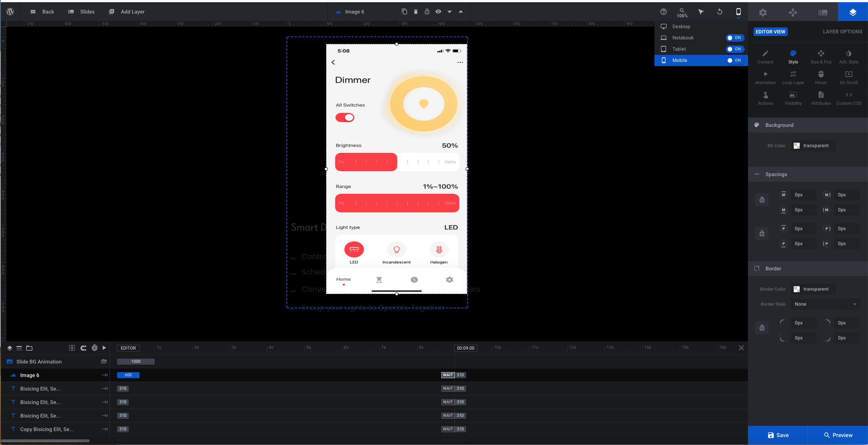Open the Adv. Style settings
868x445 pixels.
[x=848, y=57]
